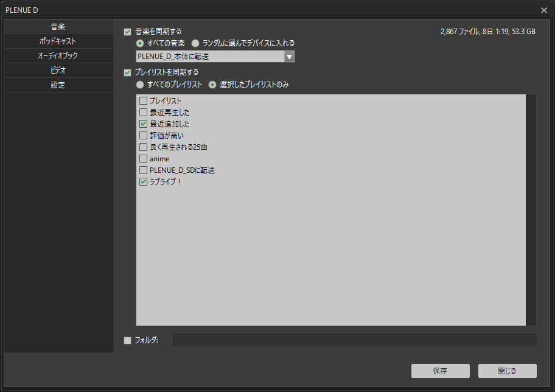
Task: Select 選択したプレイリストのみ radio button
Action: pos(212,85)
